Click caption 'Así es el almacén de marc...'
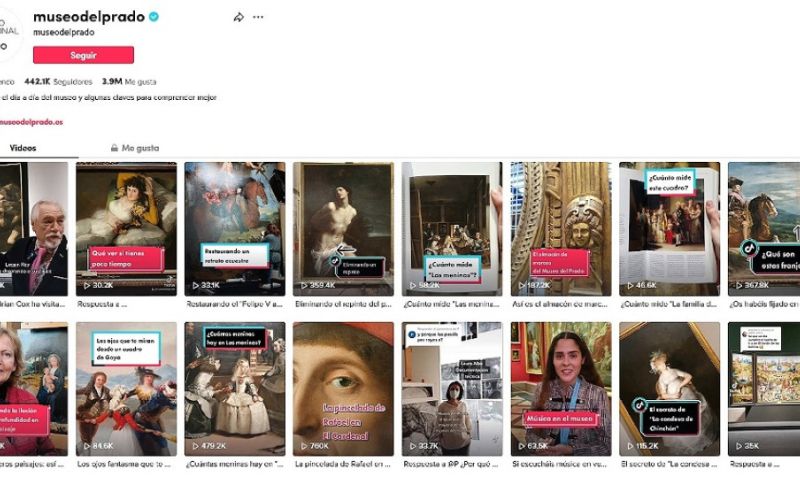The width and height of the screenshot is (800, 500). pos(560,304)
